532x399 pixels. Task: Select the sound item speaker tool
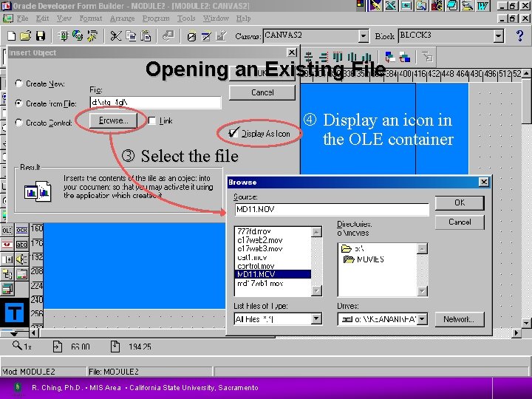(21, 259)
